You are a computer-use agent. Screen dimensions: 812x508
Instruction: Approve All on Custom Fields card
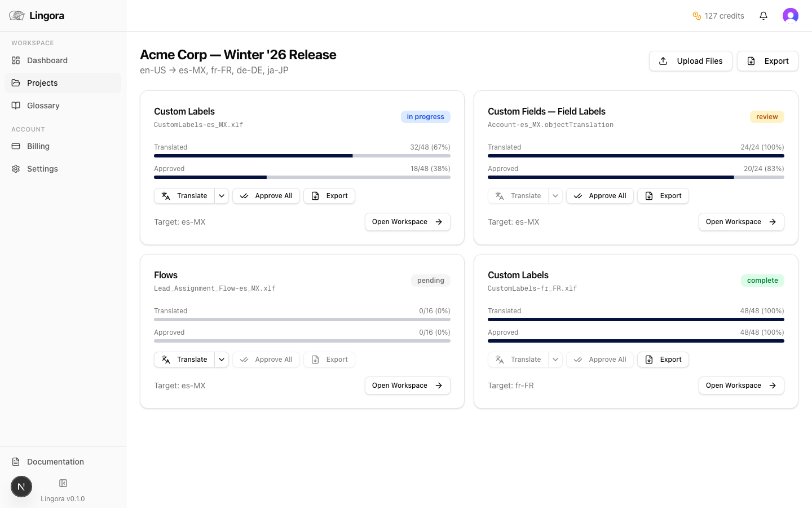point(599,196)
